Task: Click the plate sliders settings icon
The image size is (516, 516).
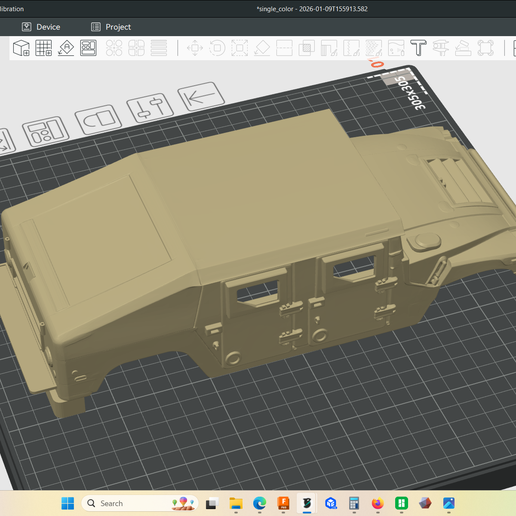Action: point(150,107)
